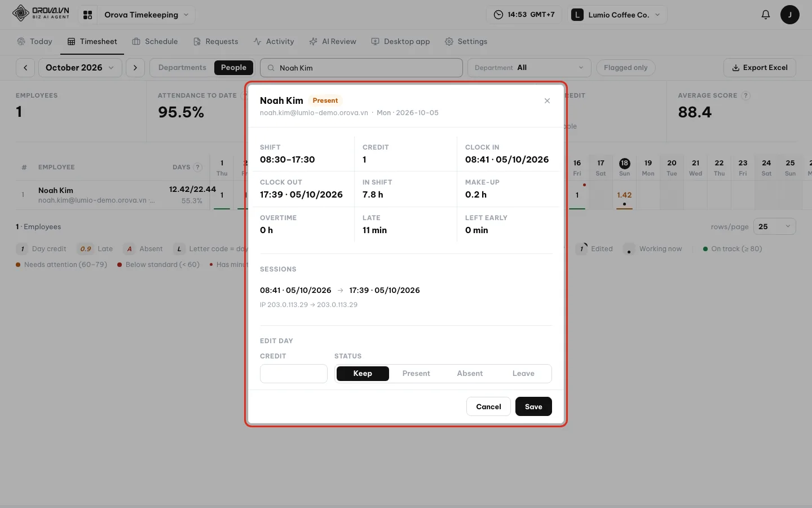Screen dimensions: 812x508
Task: Switch view to Departments
Action: pos(182,68)
